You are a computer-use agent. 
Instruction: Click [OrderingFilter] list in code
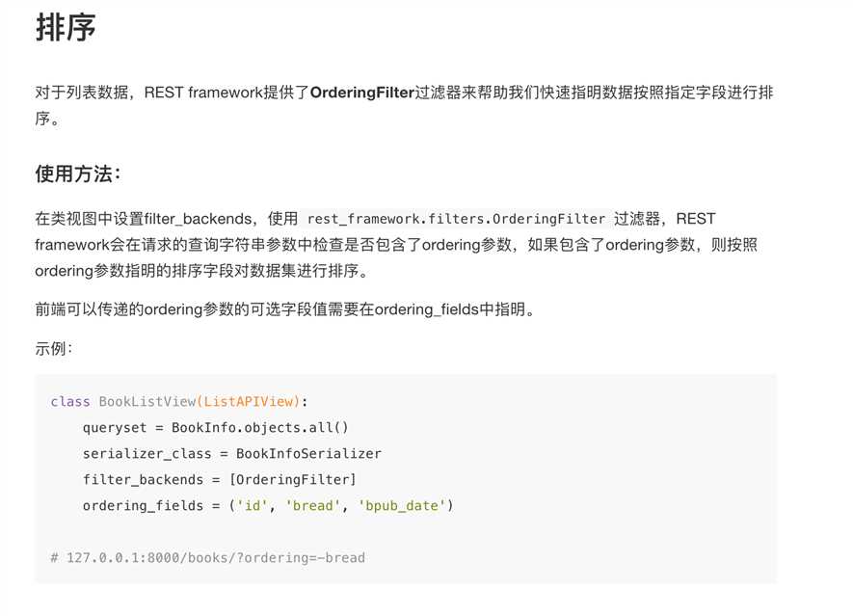click(292, 479)
